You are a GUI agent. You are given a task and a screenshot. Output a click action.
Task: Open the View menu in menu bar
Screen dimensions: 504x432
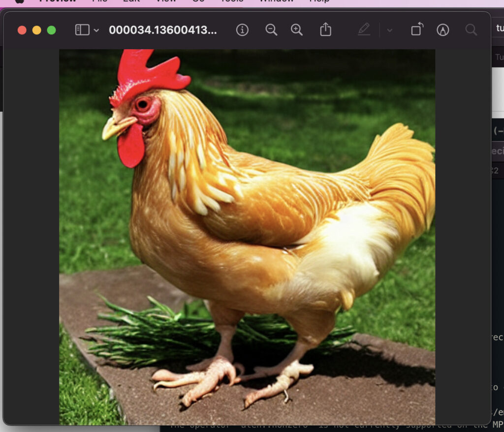coord(166,1)
